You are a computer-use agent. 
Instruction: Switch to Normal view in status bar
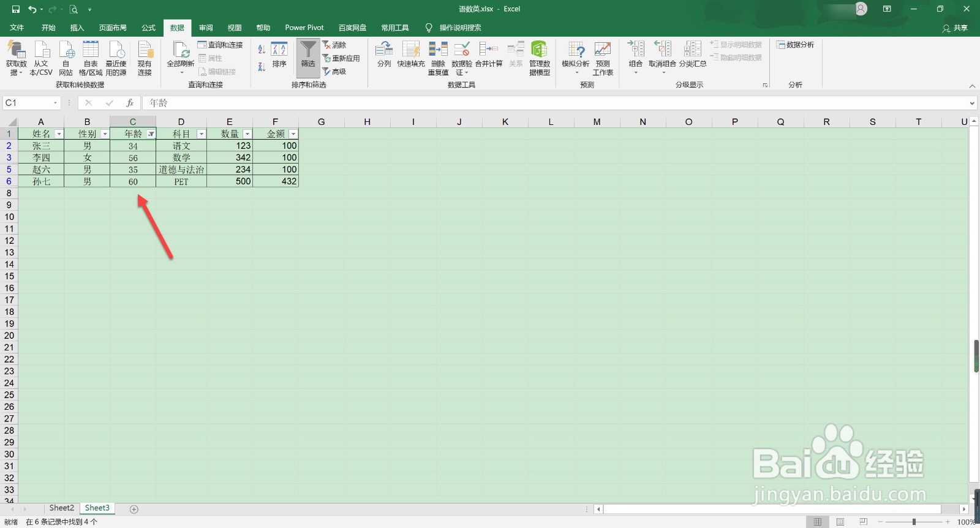pyautogui.click(x=818, y=522)
